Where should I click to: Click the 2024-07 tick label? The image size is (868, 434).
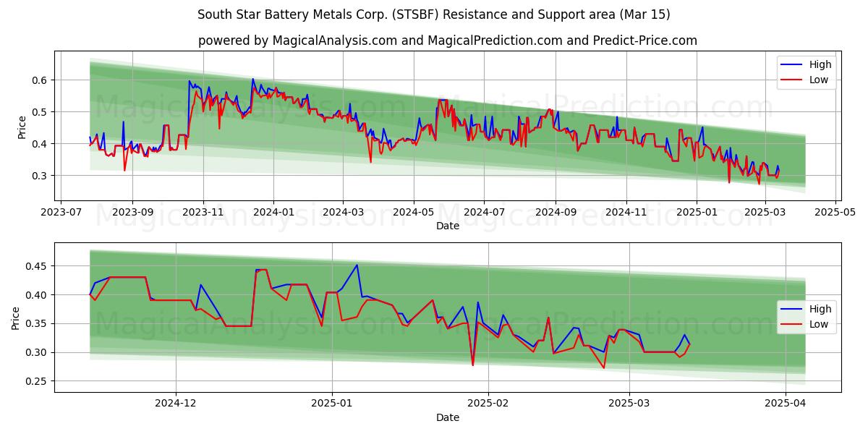pos(484,213)
